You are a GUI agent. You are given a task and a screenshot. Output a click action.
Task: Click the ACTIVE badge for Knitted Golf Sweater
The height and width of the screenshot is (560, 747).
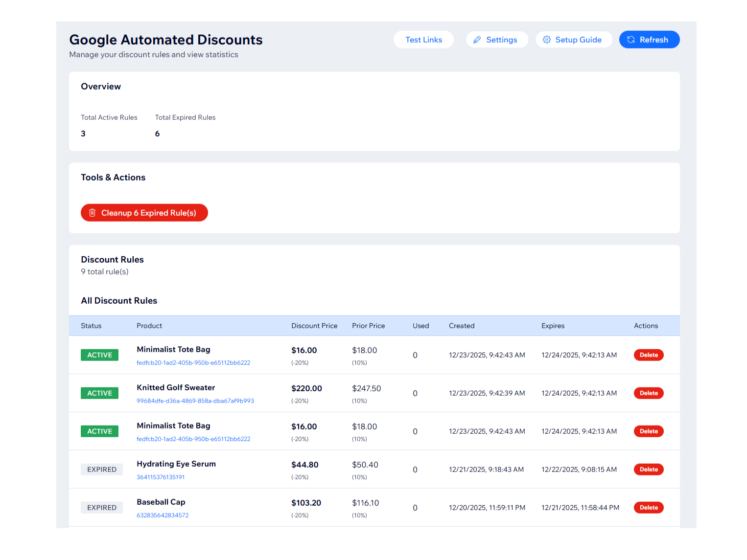point(99,393)
